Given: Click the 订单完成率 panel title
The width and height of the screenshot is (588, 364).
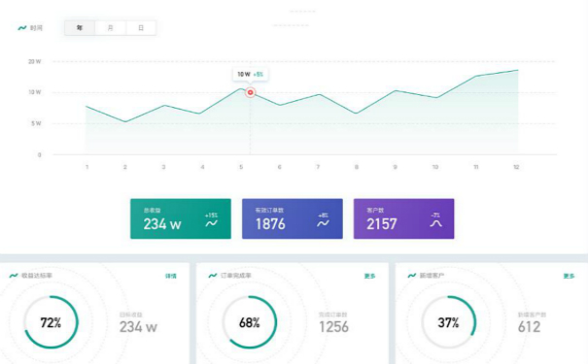Looking at the screenshot, I should [236, 276].
